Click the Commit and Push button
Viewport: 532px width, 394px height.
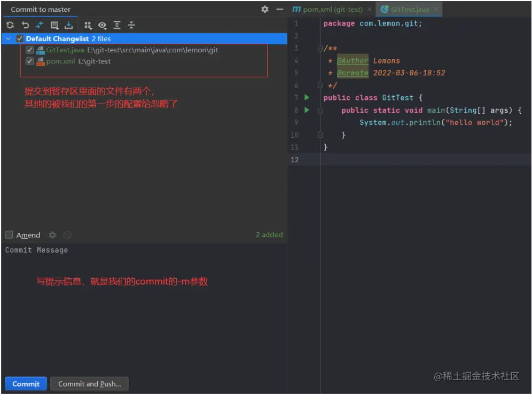tap(90, 384)
